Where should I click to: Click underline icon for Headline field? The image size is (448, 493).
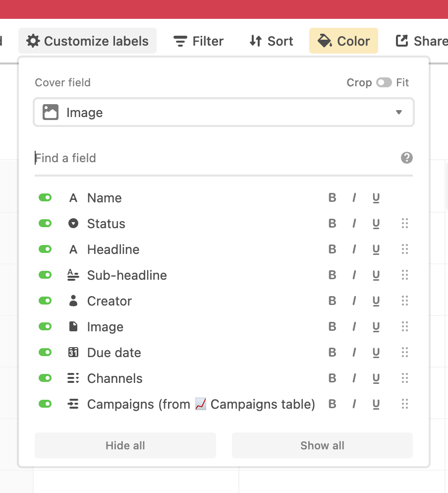point(376,249)
